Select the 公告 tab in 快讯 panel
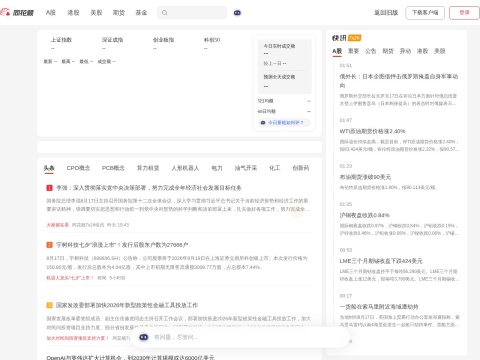480x360 pixels. [x=371, y=51]
